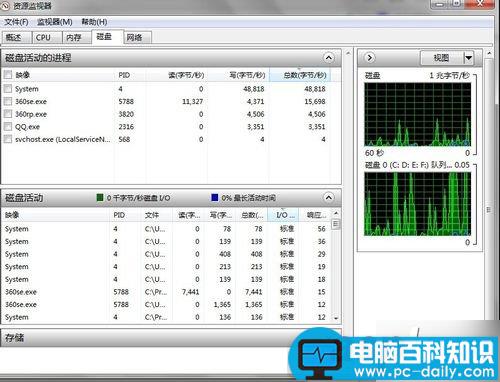Image resolution: width=500 pixels, height=382 pixels.
Task: Tick the QQ.exe process checkbox
Action: coord(8,127)
